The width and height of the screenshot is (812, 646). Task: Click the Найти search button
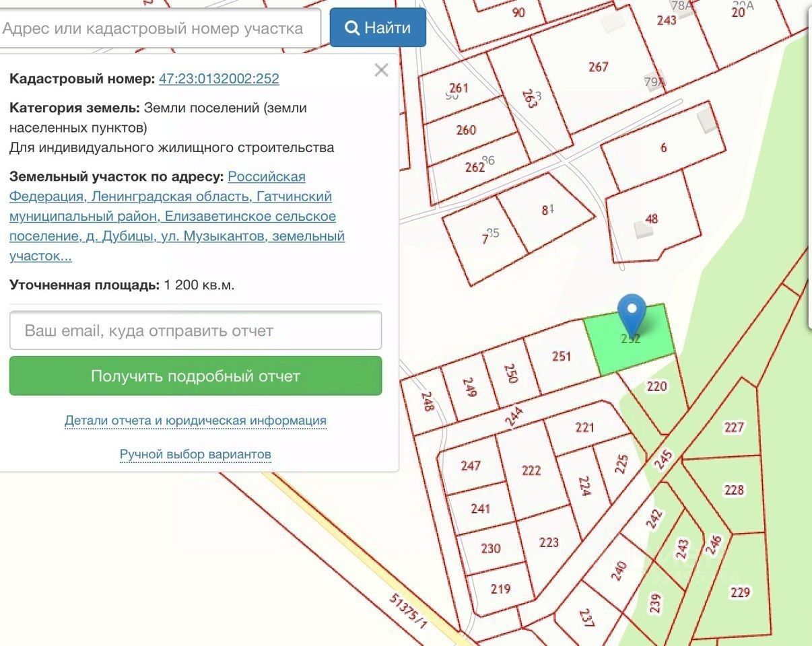coord(378,28)
